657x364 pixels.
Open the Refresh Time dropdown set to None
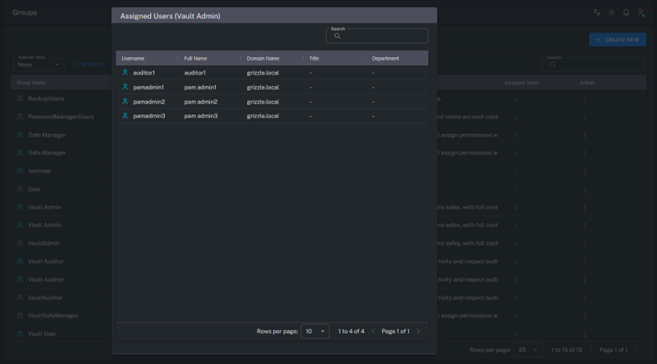coord(39,65)
